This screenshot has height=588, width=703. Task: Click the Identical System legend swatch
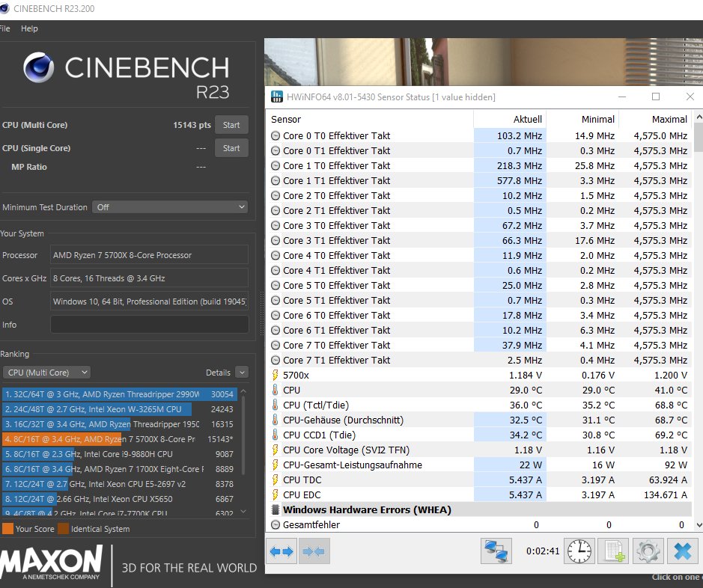63,529
